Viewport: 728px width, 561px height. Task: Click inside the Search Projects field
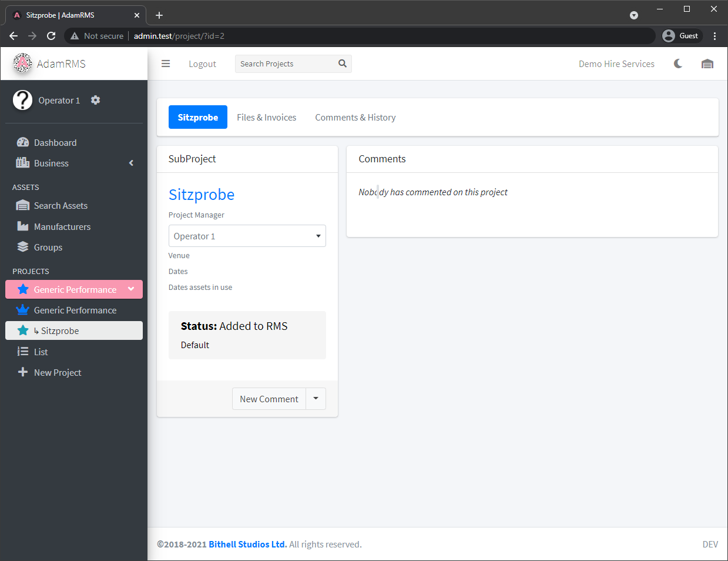282,64
